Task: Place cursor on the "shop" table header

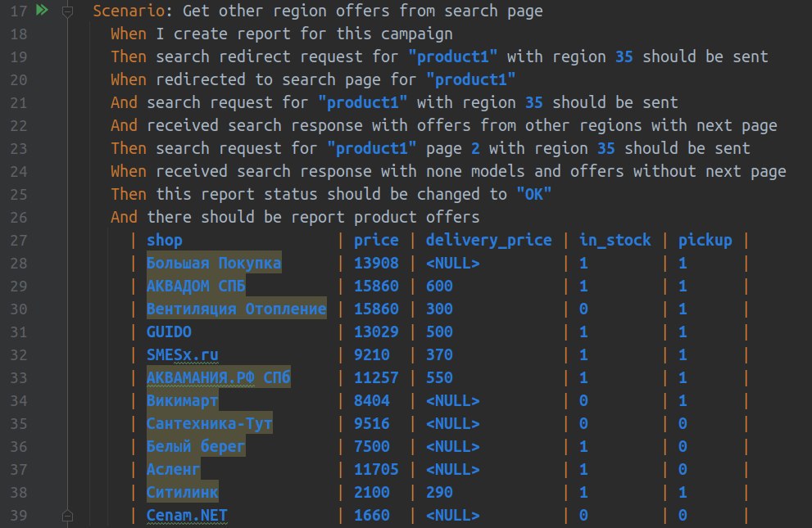Action: (x=165, y=240)
